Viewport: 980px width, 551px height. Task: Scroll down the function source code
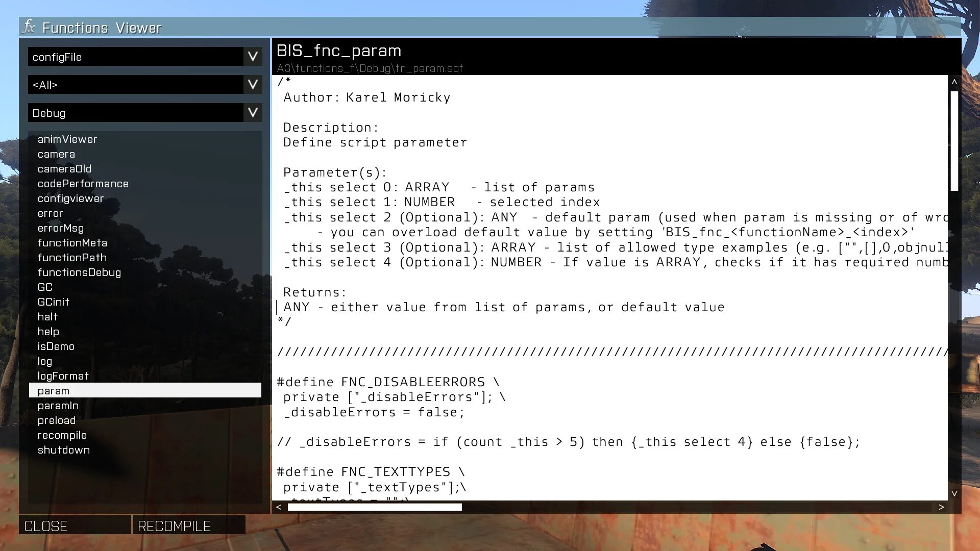954,494
